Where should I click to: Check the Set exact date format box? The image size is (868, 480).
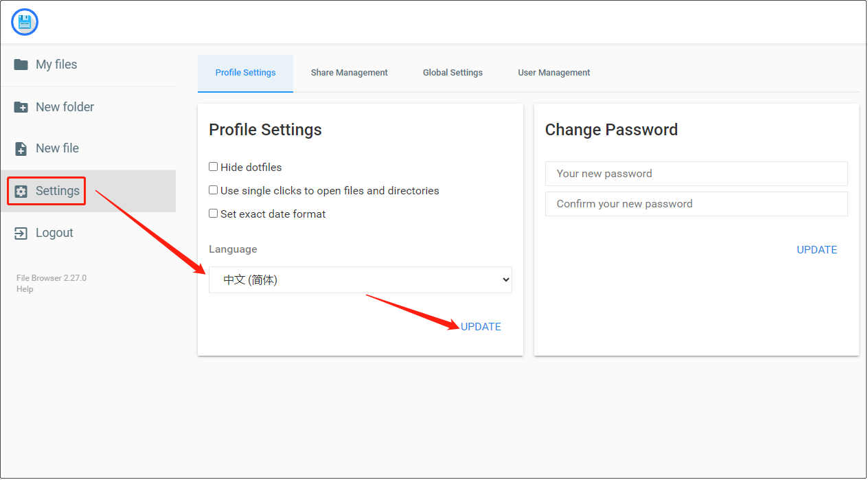tap(214, 214)
